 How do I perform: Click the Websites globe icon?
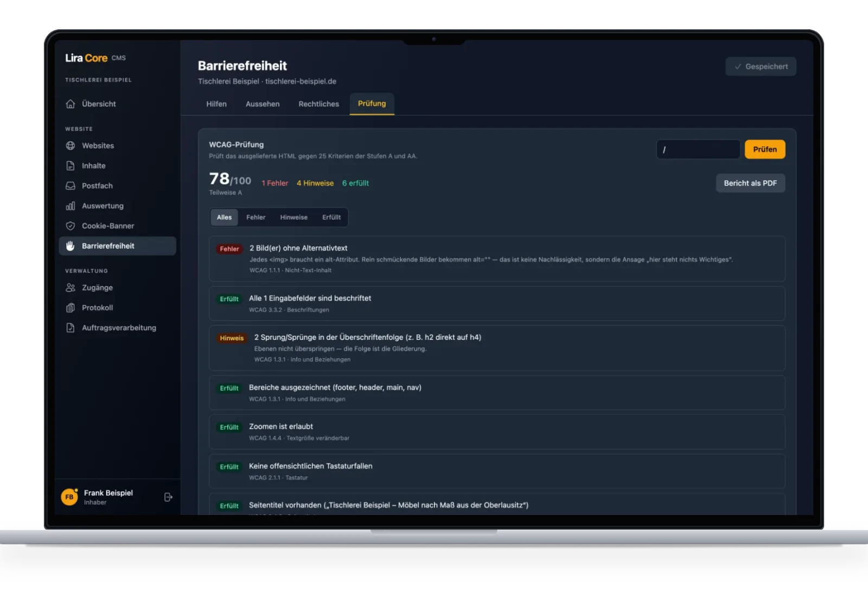click(71, 145)
